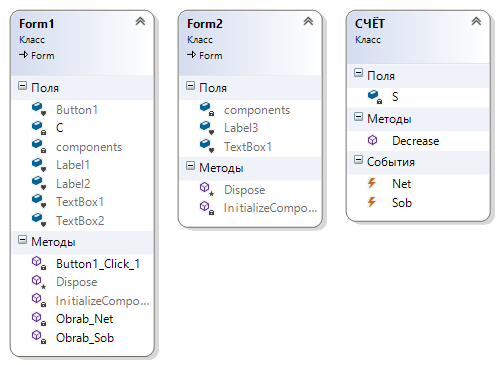The image size is (499, 365).
Task: Collapse the СЧЁТ class box using chevron
Action: coord(476,21)
